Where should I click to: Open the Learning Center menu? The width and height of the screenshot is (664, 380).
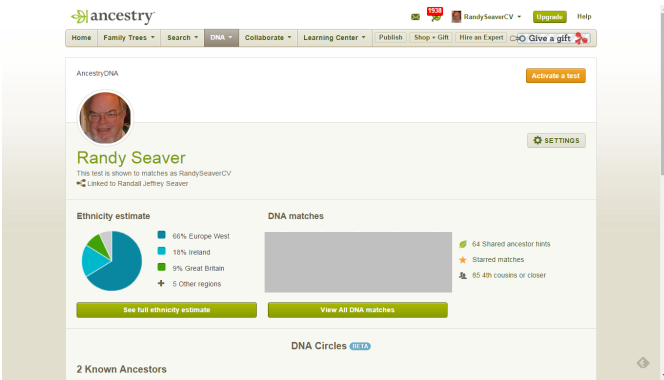[334, 38]
